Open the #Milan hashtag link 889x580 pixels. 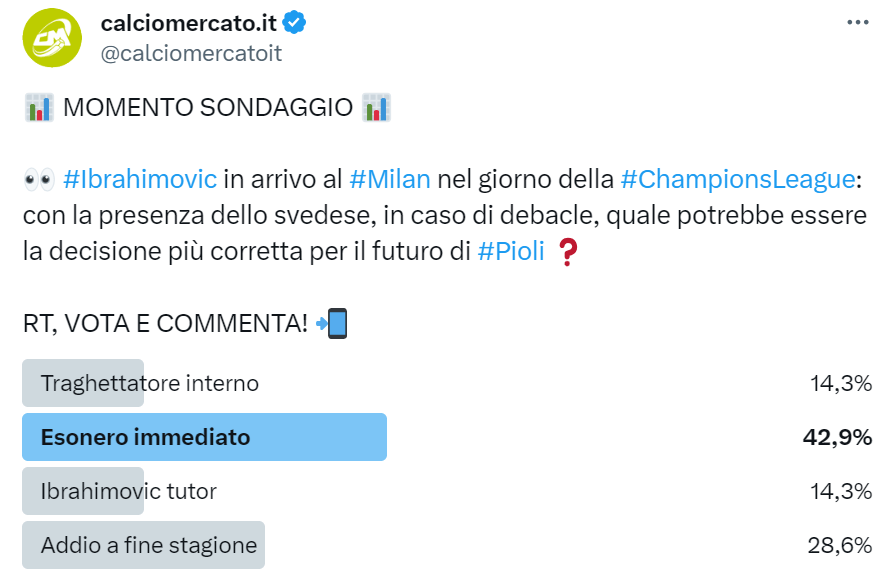click(390, 180)
